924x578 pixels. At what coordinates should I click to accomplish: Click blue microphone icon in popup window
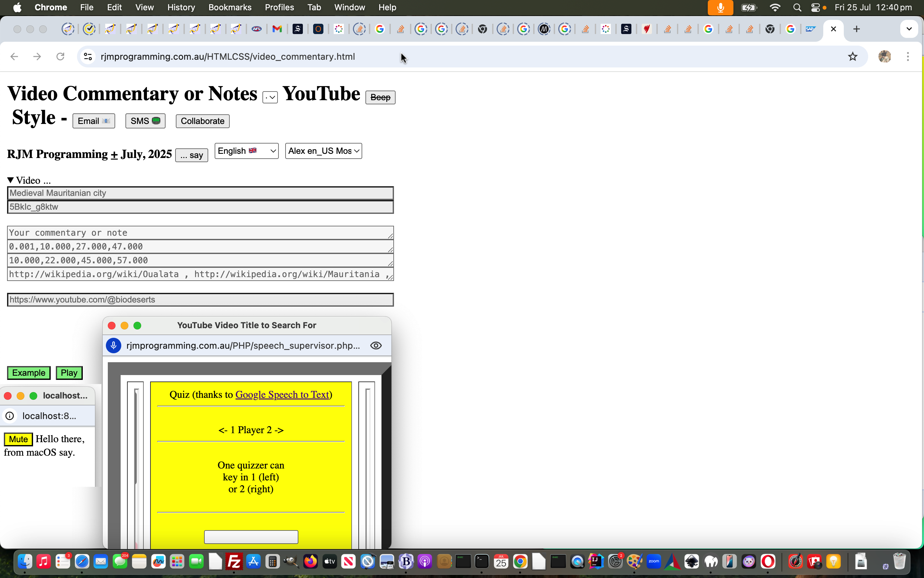113,346
